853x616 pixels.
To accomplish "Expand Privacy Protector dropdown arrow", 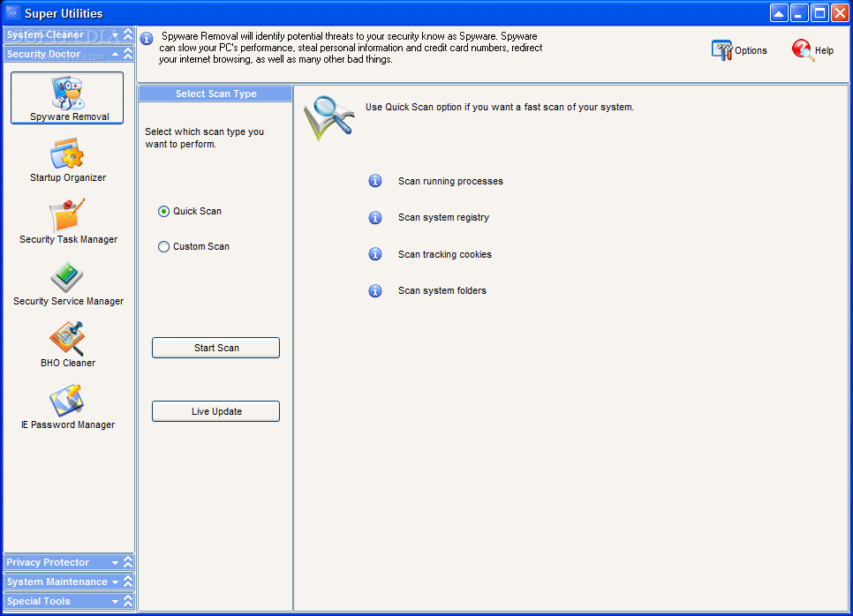I will pos(116,563).
